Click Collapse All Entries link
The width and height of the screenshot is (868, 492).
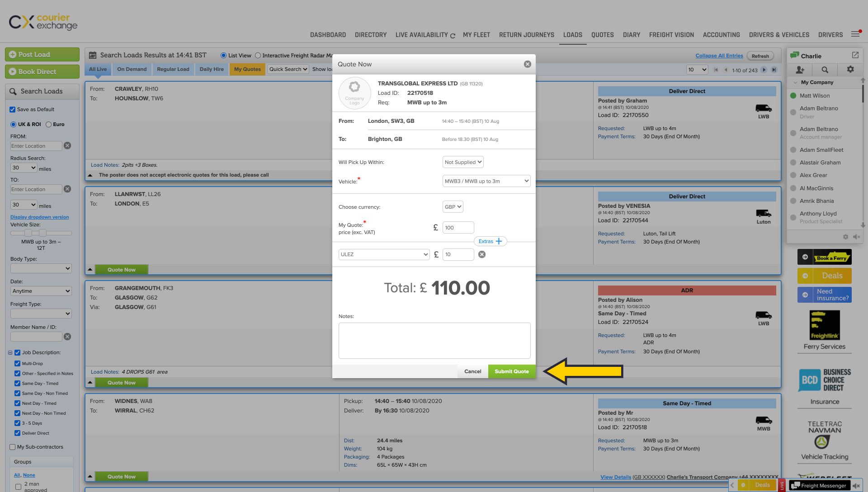point(719,56)
